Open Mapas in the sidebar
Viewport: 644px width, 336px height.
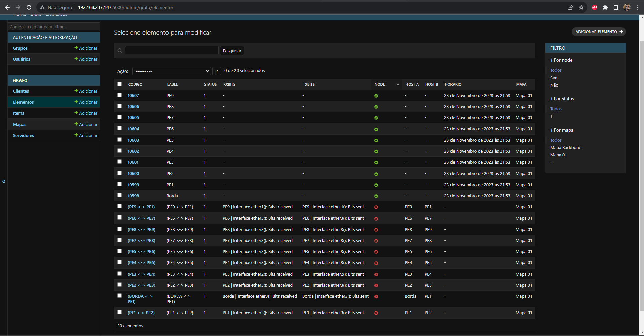click(x=19, y=124)
